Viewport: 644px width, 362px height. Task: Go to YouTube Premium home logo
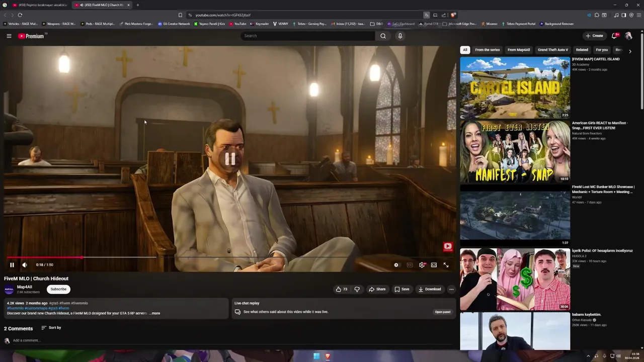32,36
